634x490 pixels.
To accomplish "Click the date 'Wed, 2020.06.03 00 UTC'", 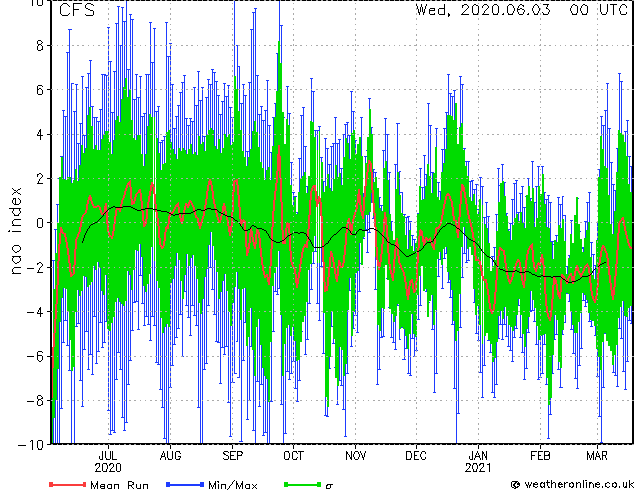I will [x=522, y=10].
